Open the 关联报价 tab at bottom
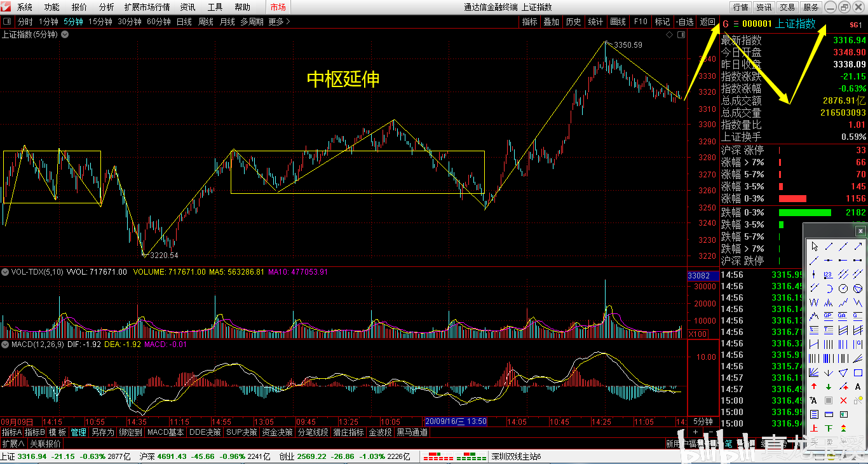This screenshot has height=464, width=868. tap(46, 443)
